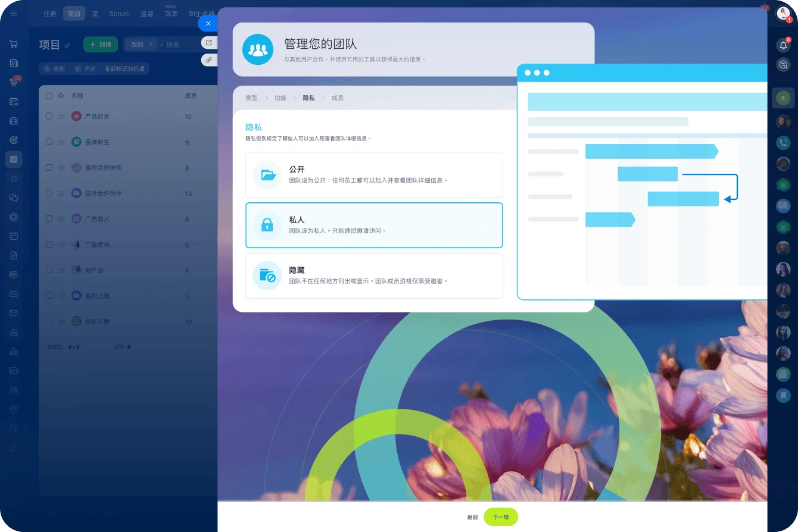This screenshot has height=532, width=798.
Task: Select the 隐藏 privacy option
Action: (374, 276)
